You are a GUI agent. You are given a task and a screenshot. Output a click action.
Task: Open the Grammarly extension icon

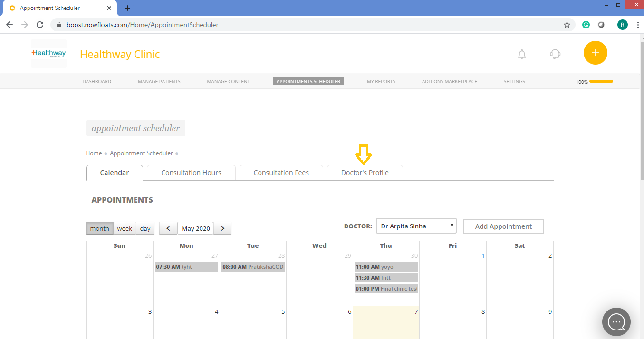[x=586, y=25]
